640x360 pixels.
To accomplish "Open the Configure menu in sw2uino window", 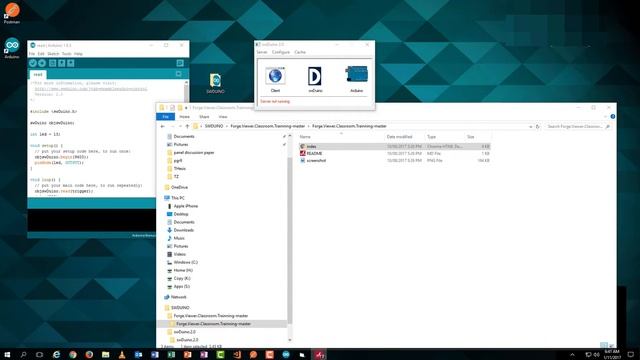I will [x=281, y=52].
